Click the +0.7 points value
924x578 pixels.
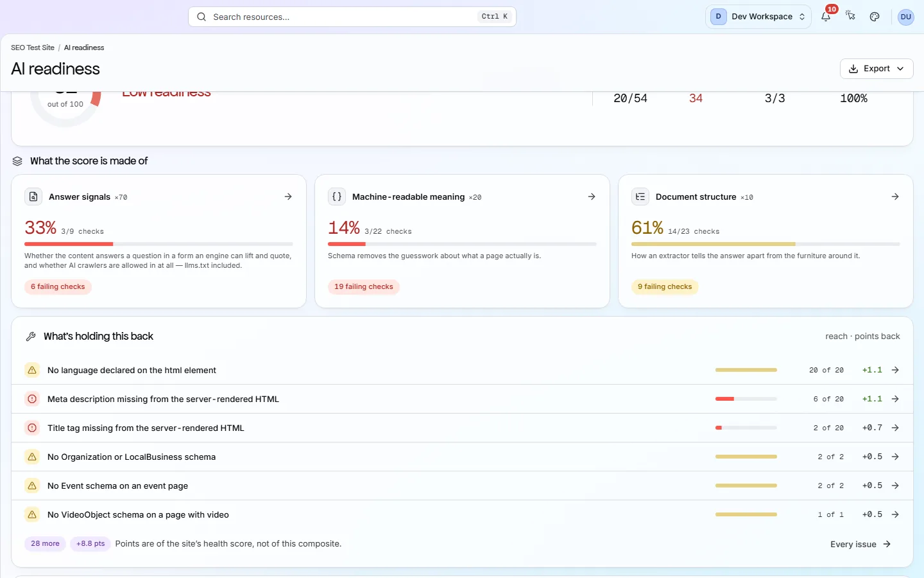(x=872, y=428)
